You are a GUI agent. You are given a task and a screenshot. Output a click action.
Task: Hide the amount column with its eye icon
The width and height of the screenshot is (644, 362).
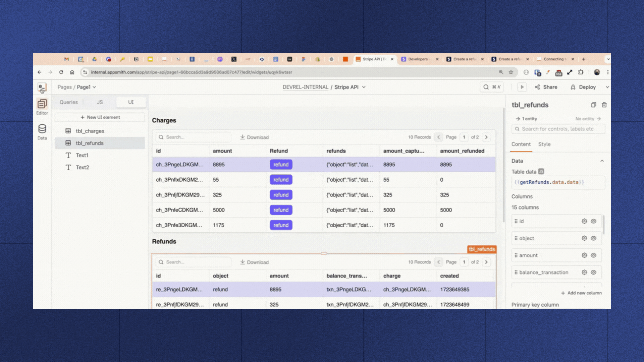point(594,255)
